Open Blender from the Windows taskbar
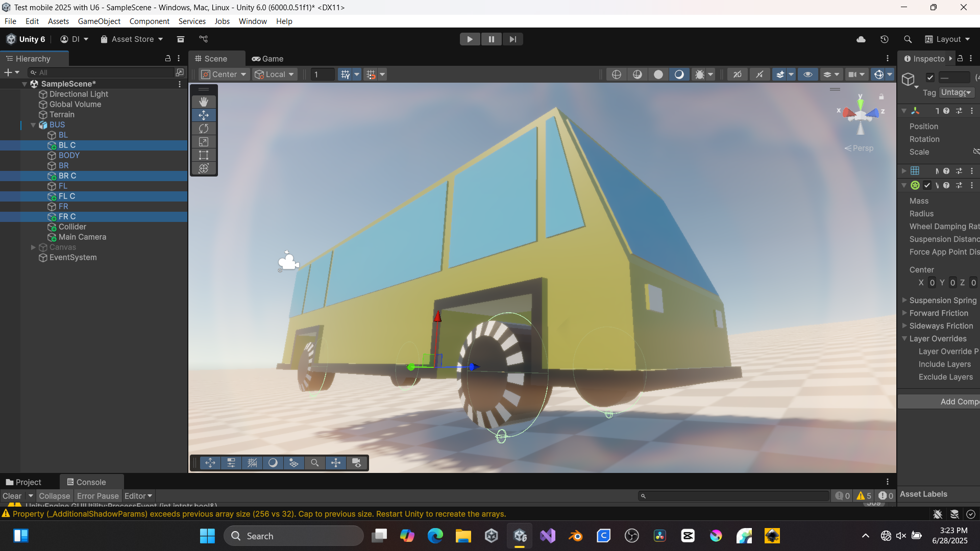 tap(576, 536)
